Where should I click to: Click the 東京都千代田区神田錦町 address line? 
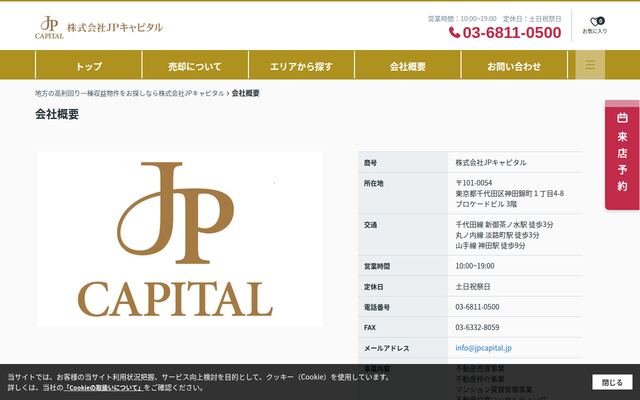pyautogui.click(x=509, y=193)
